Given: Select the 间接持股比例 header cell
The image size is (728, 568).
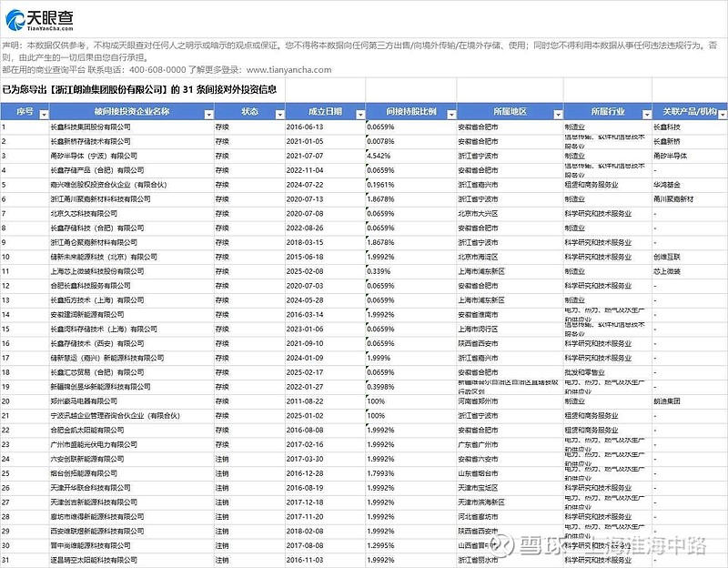Looking at the screenshot, I should (411, 112).
